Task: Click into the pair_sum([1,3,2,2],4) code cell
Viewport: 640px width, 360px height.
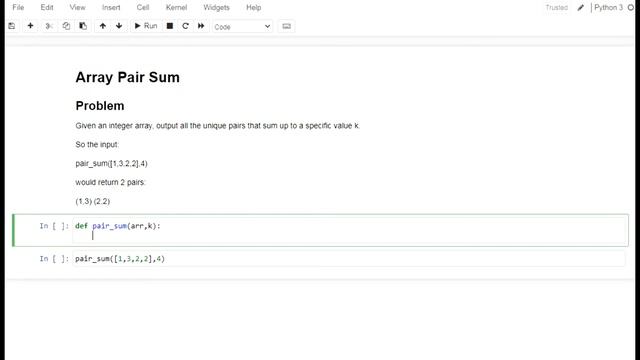Action: (349, 259)
